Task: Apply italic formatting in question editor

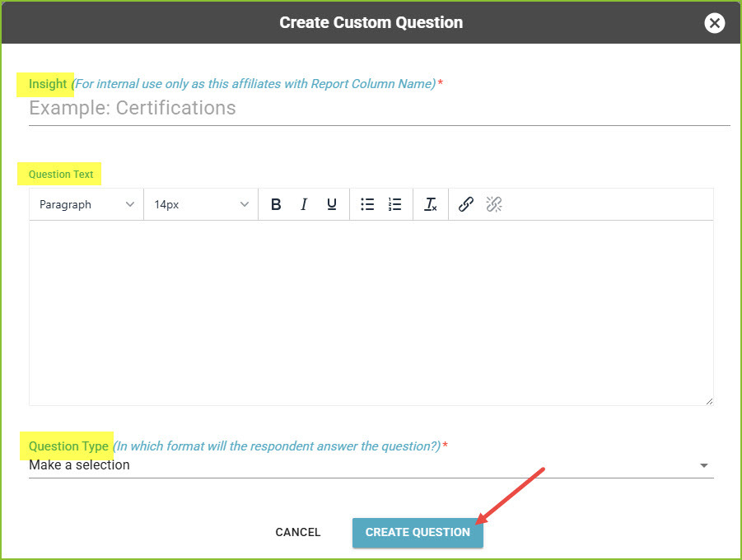Action: (x=304, y=204)
